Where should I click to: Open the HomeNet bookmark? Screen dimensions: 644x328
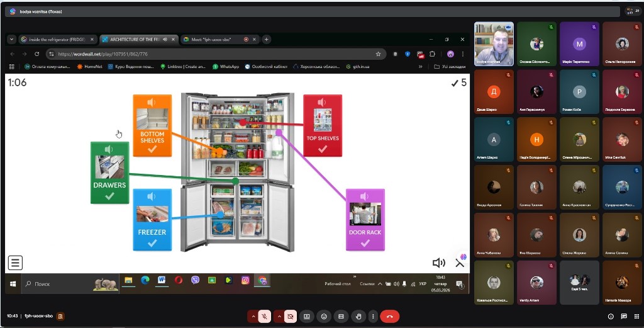tap(89, 66)
